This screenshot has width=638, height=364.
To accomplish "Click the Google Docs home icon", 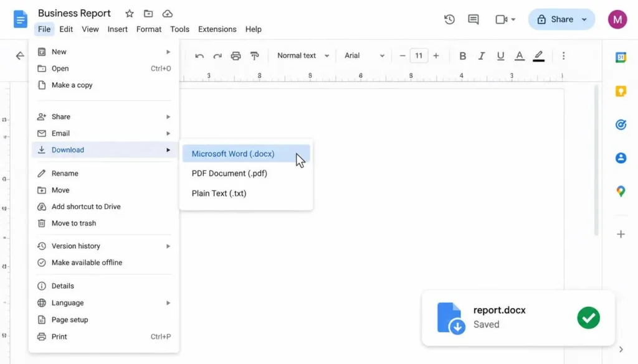I will coord(21,19).
